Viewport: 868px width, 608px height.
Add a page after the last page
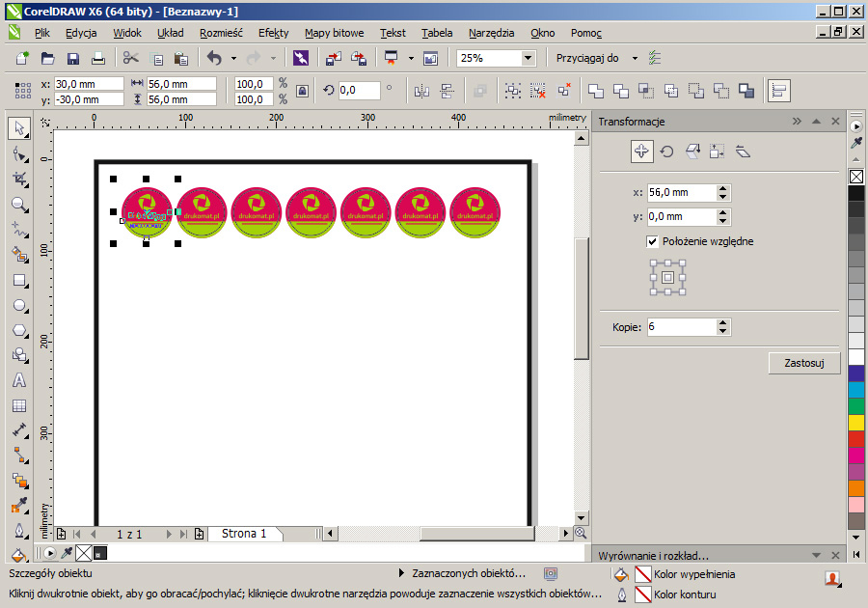199,534
